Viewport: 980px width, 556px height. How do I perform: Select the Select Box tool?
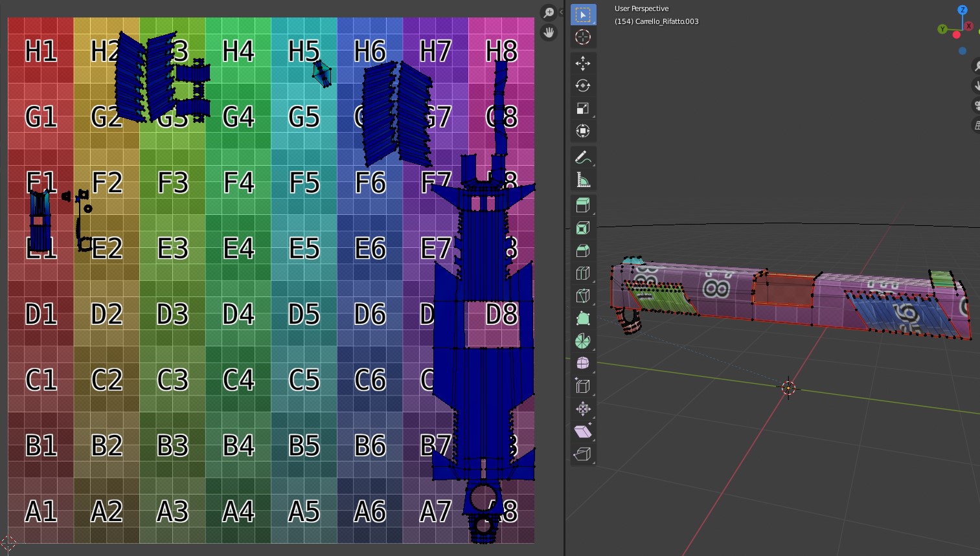coord(583,15)
